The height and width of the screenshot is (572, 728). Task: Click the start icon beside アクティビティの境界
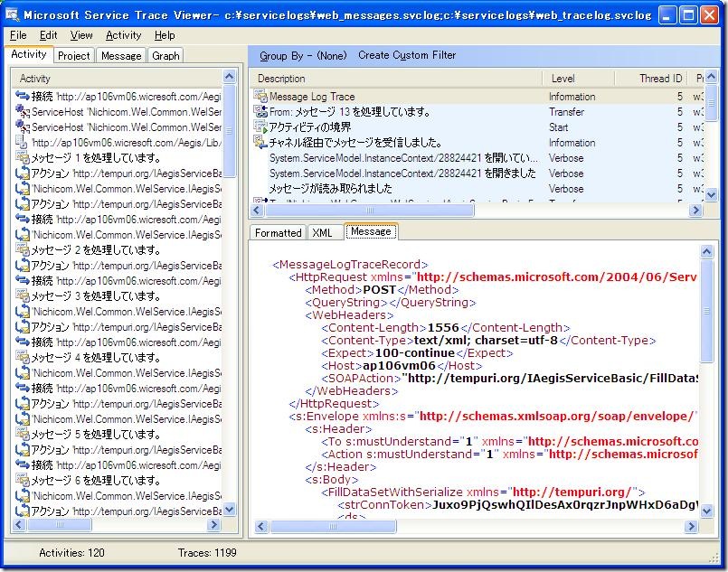pyautogui.click(x=260, y=127)
